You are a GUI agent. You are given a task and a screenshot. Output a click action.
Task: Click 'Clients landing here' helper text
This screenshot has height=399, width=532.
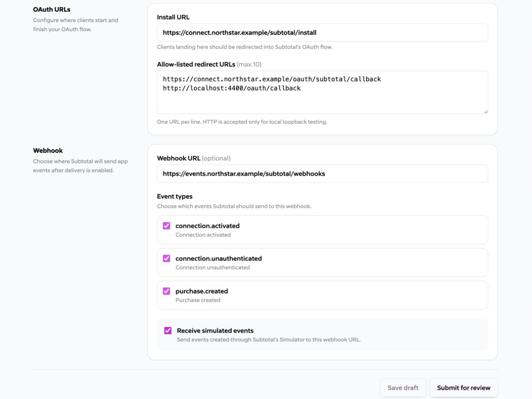244,47
